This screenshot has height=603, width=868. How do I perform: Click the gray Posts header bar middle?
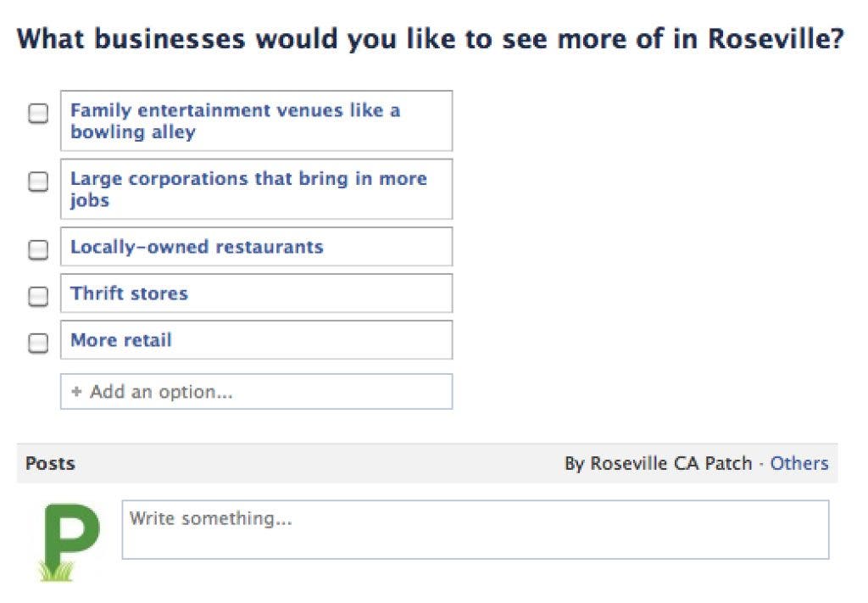(427, 463)
